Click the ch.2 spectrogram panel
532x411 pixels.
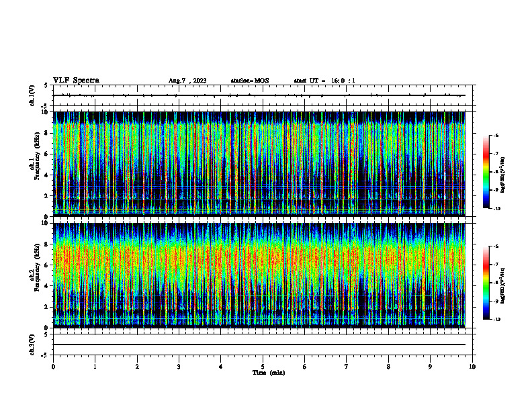[x=259, y=275]
